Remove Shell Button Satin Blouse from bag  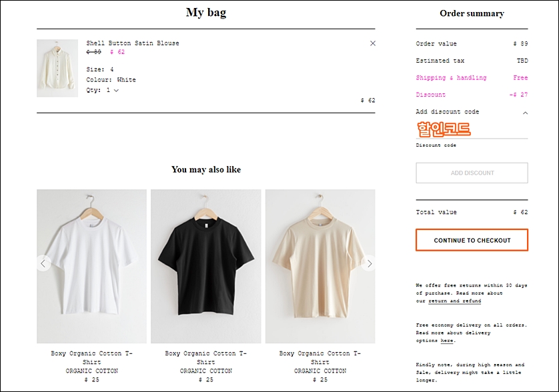point(372,43)
